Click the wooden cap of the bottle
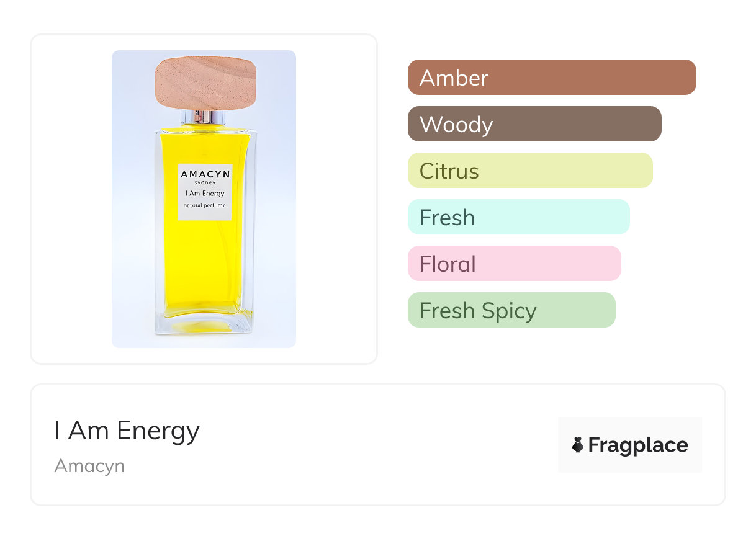Image resolution: width=756 pixels, height=536 pixels. (x=205, y=83)
